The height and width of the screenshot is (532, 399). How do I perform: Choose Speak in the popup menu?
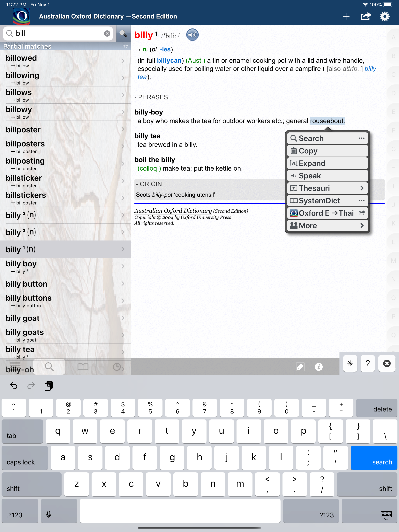pos(327,176)
